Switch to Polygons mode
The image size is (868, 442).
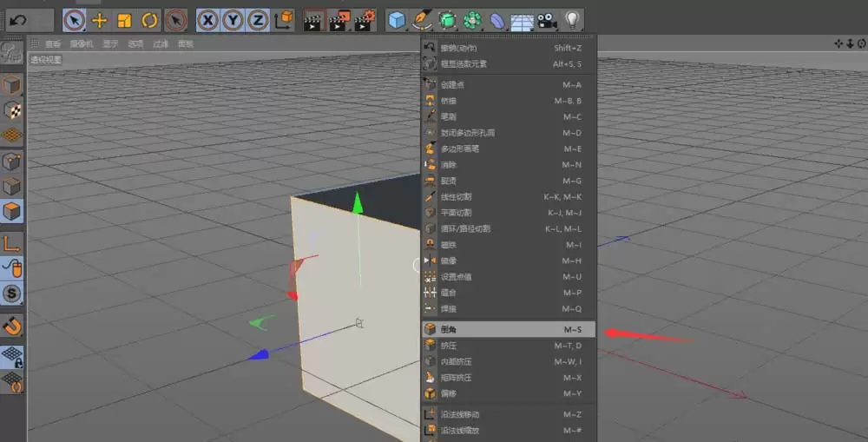[x=11, y=211]
